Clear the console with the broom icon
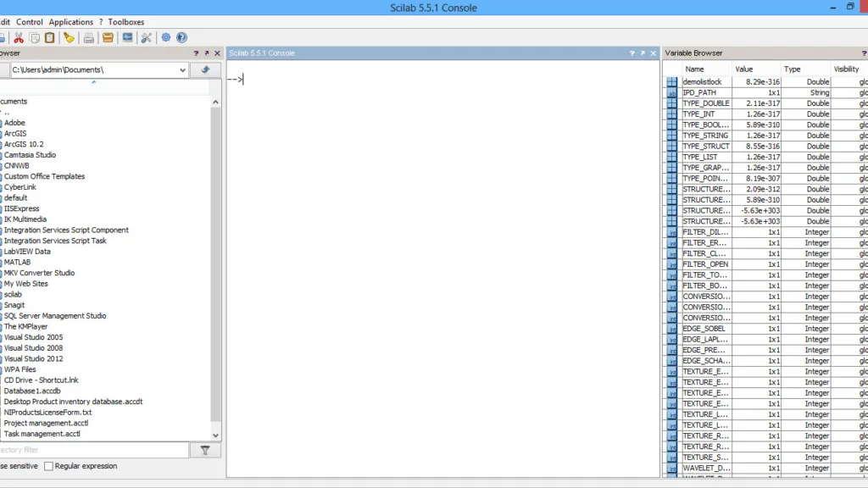The image size is (868, 488). point(70,37)
